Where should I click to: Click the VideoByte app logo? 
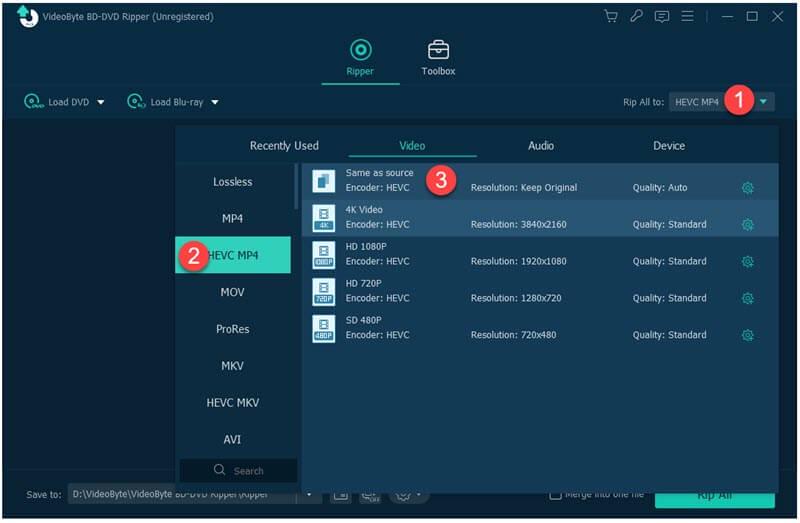(x=27, y=16)
